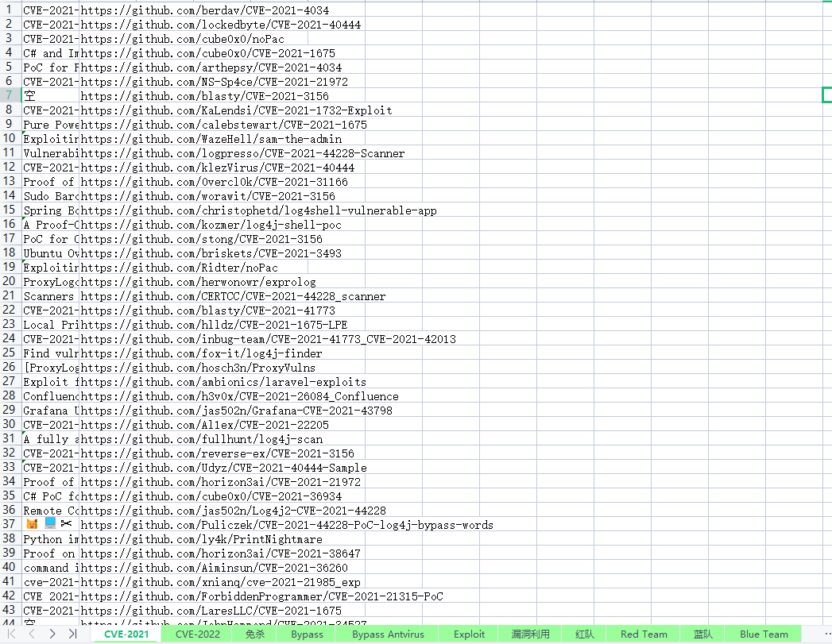Jump to the last sheet tab arrow
The image size is (832, 644).
72,634
